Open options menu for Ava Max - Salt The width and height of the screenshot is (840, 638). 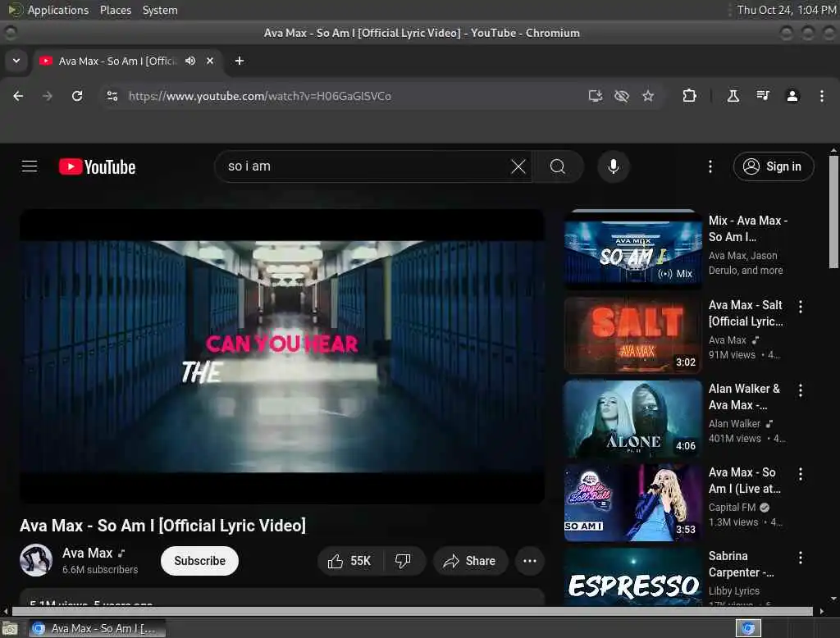click(801, 307)
